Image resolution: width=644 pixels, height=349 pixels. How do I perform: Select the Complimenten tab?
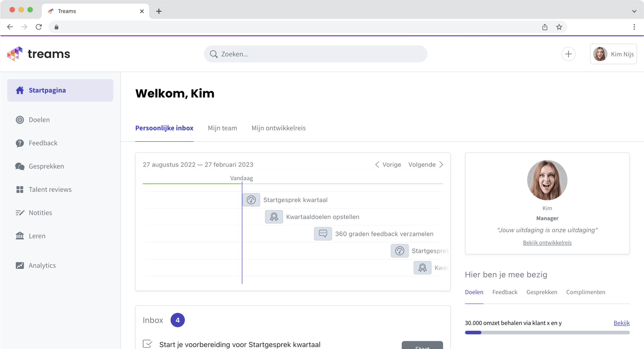(585, 292)
